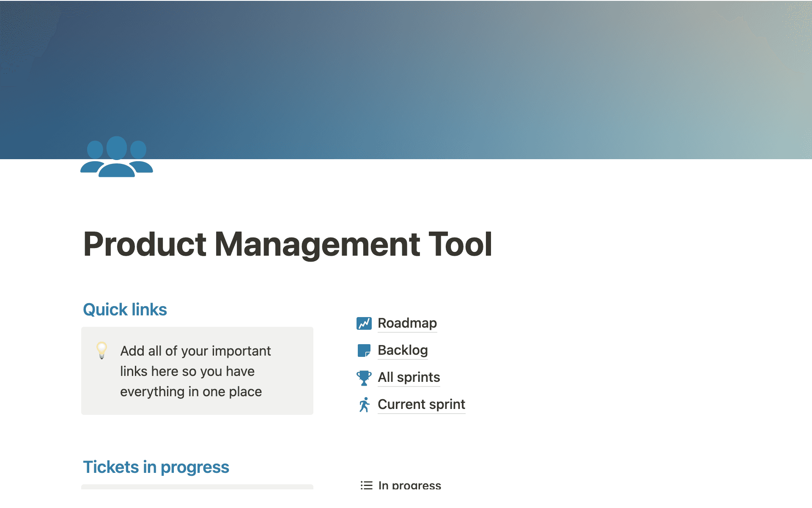This screenshot has width=812, height=508.
Task: Click the trophy icon beside All sprints
Action: pyautogui.click(x=364, y=378)
